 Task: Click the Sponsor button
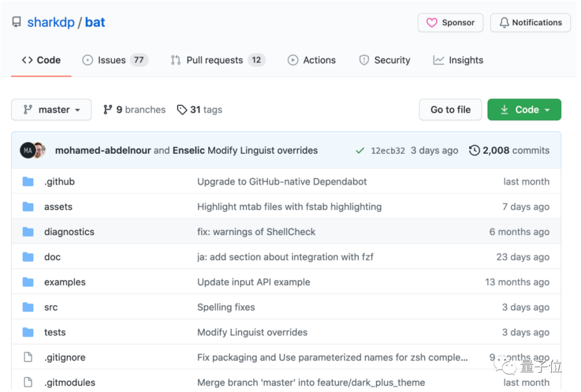450,23
